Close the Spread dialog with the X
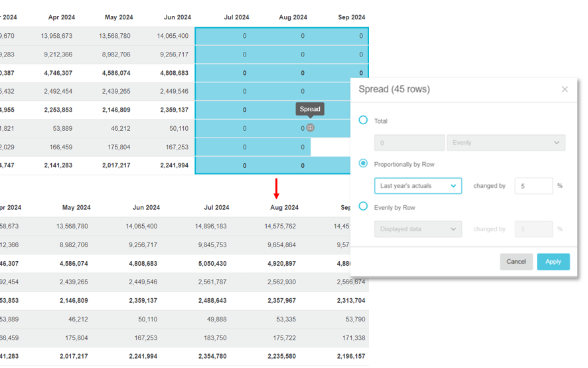Image resolution: width=588 pixels, height=368 pixels. coord(565,90)
